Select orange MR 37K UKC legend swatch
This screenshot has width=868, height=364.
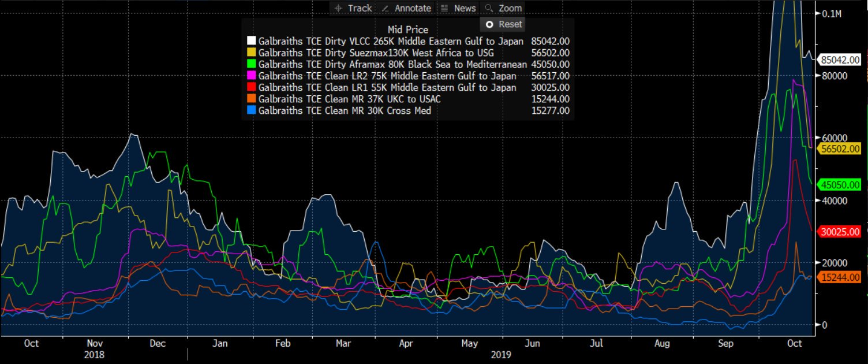click(x=251, y=99)
